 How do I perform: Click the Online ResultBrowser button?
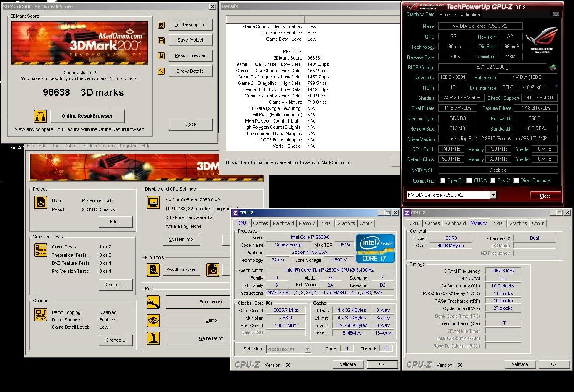tap(87, 116)
